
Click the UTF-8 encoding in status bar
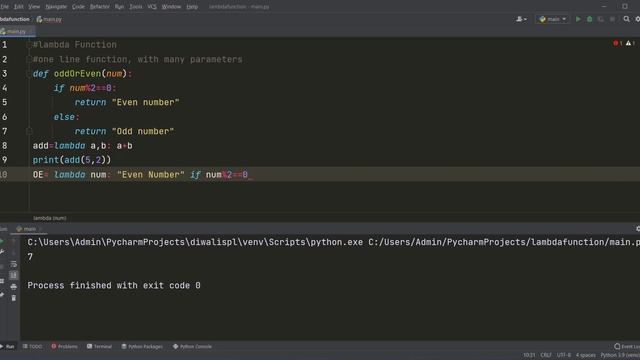pos(564,355)
